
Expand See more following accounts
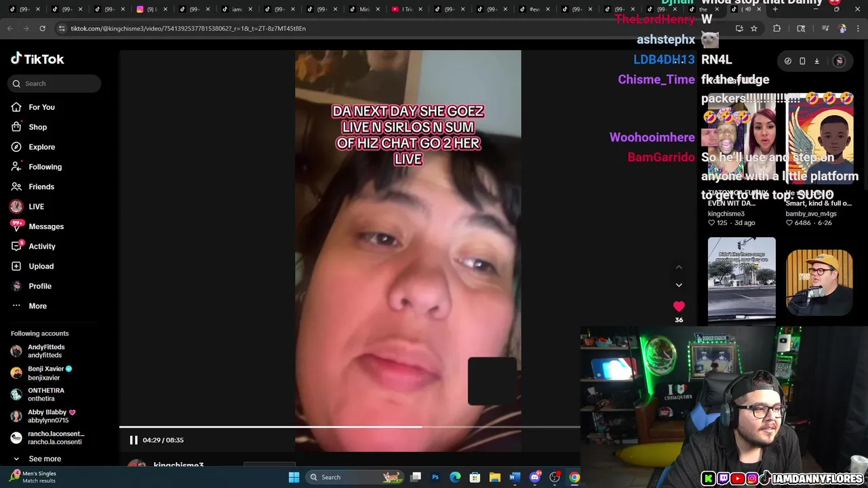[45, 459]
